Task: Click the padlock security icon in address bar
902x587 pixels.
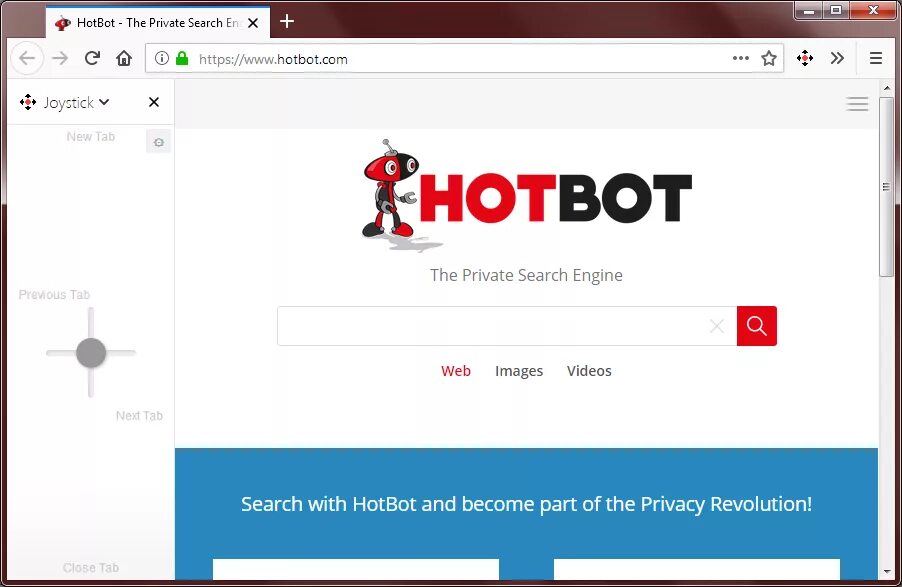Action: [x=184, y=58]
